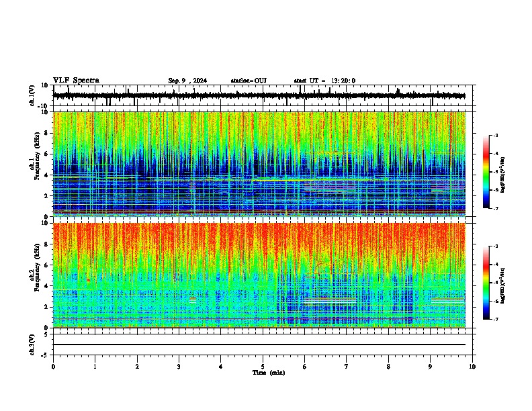This screenshot has width=532, height=411.
Task: Click time-axis tick label "7"
Action: (x=347, y=367)
